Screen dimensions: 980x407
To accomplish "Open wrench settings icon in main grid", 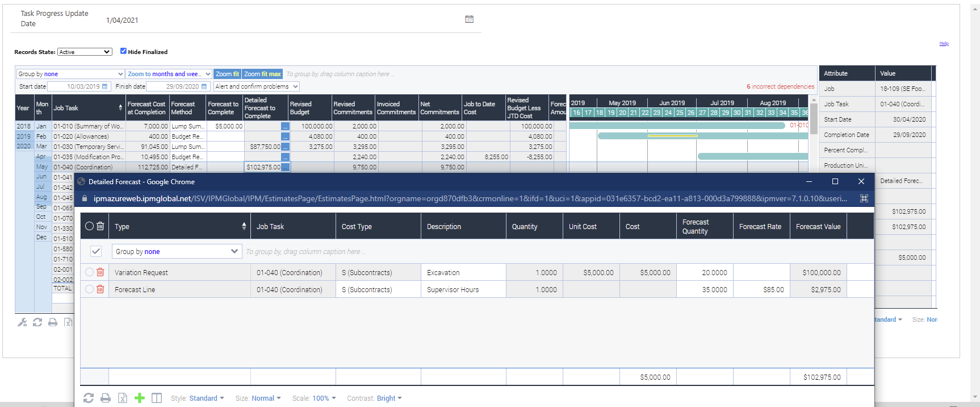I will click(x=22, y=322).
